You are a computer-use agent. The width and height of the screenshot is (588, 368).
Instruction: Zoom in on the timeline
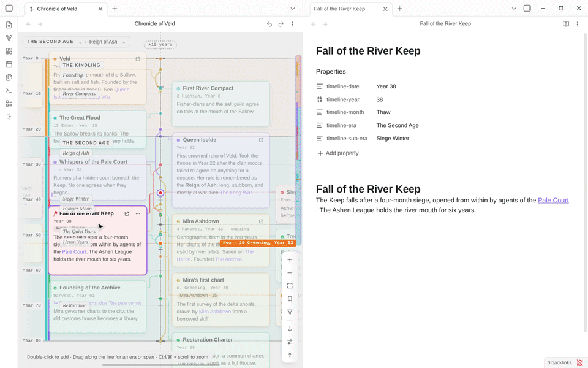coord(290,259)
